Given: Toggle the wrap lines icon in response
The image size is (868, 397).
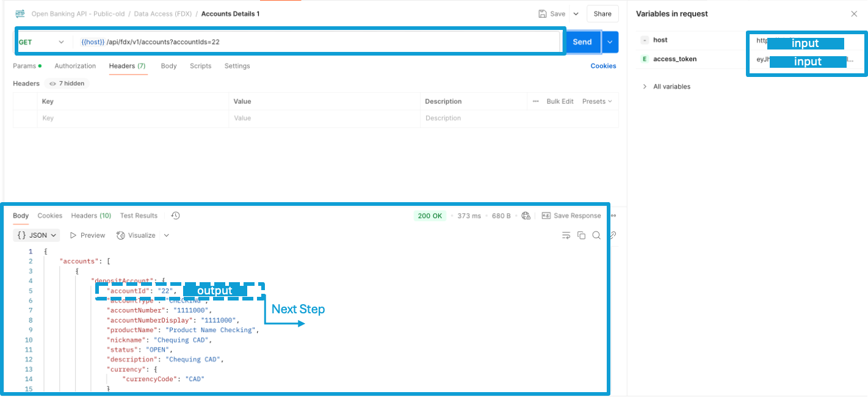Looking at the screenshot, I should pos(566,235).
